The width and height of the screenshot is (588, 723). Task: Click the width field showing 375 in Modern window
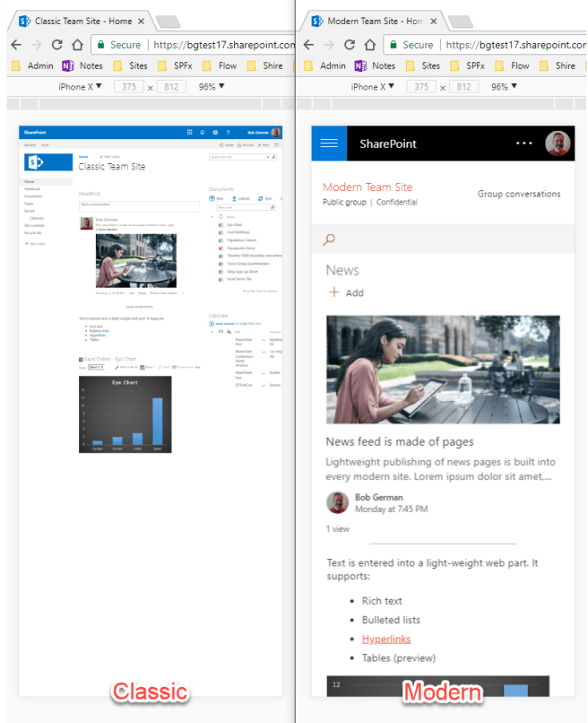(x=420, y=87)
